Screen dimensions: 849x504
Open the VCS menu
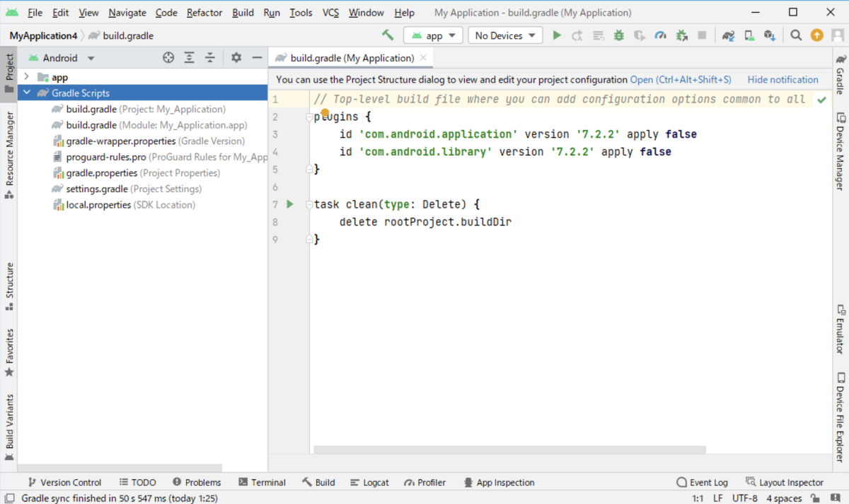coord(330,13)
